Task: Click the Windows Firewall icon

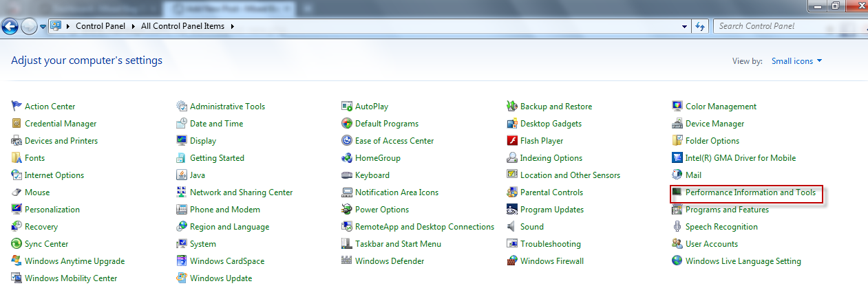Action: 513,261
